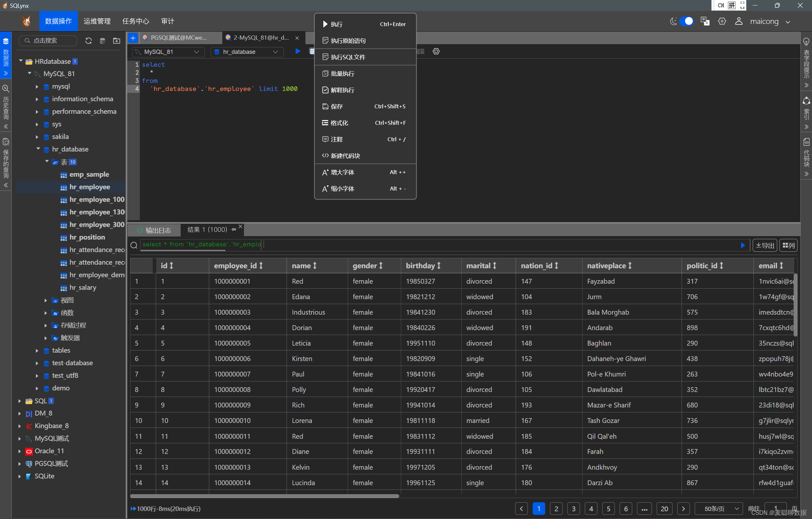Collapse the HRdatabase folder
This screenshot has width=812, height=519.
click(x=21, y=61)
